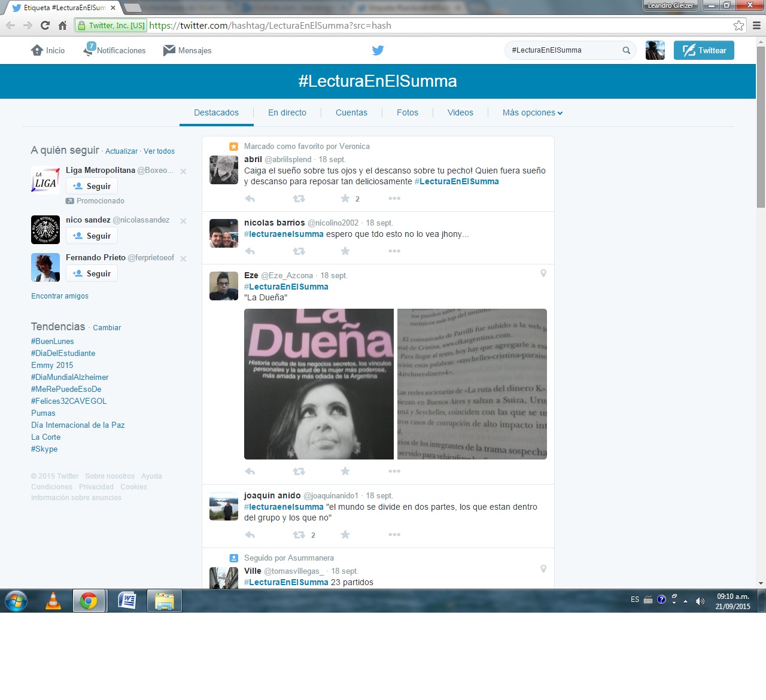Follow nico sandez
Viewport: 766px width, 700px height.
click(x=92, y=236)
